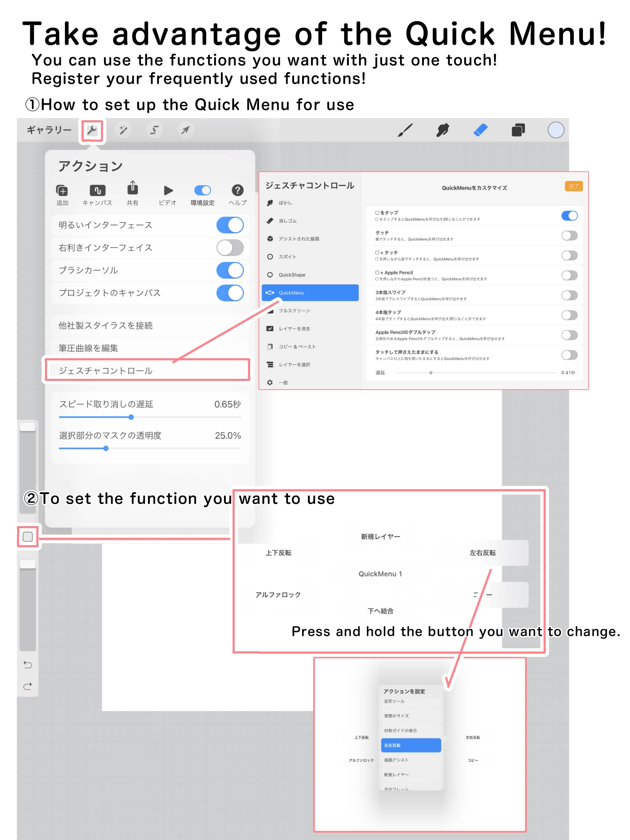630x840 pixels.
Task: Select ぼかし smudge in gesture list
Action: [310, 203]
